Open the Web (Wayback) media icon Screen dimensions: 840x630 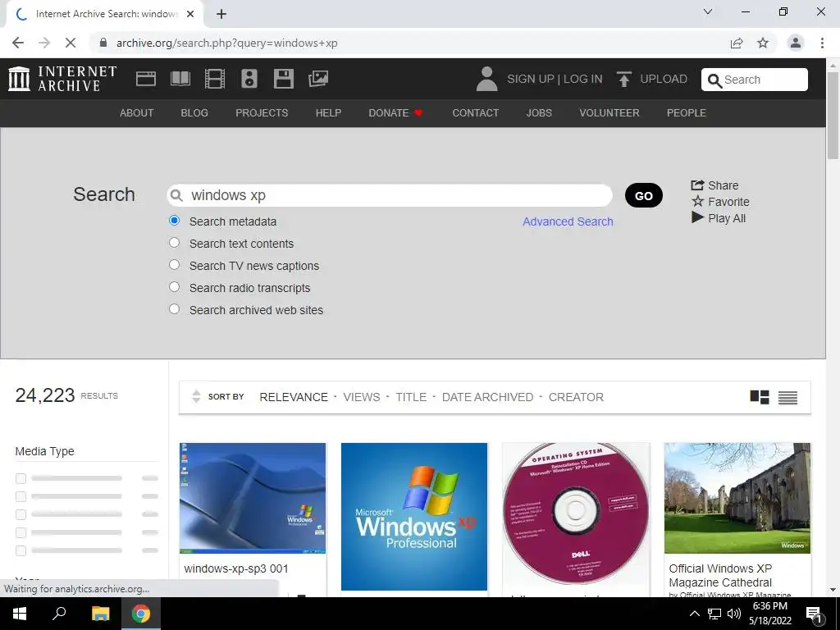[x=146, y=79]
